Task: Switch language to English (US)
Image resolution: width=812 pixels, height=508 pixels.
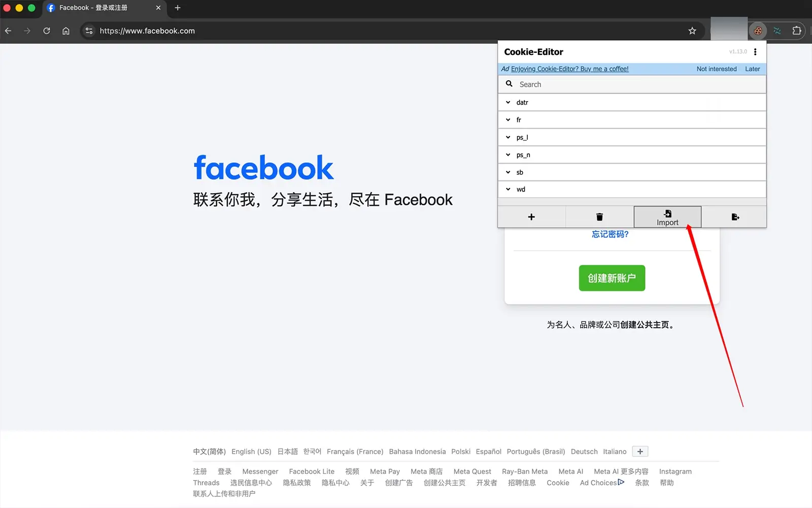Action: (251, 452)
